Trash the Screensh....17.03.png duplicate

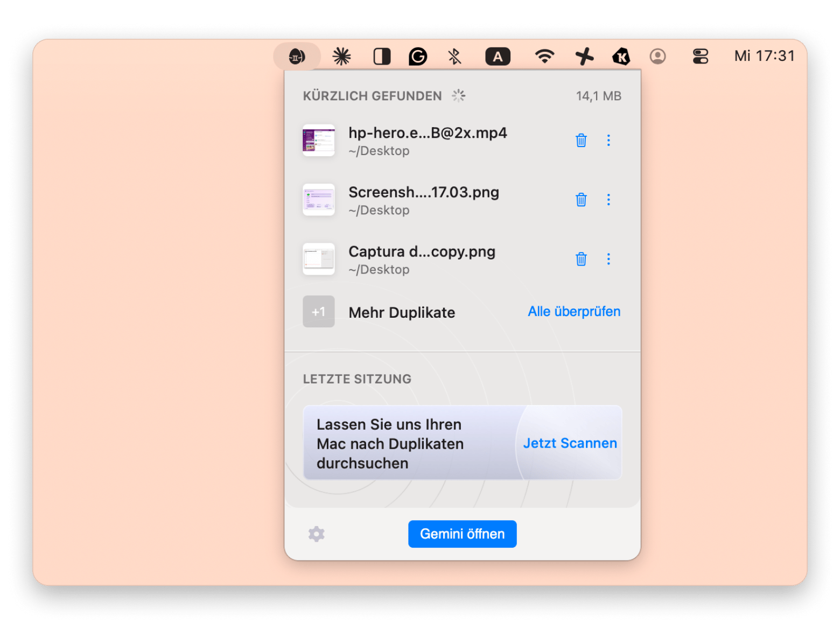[x=581, y=199]
